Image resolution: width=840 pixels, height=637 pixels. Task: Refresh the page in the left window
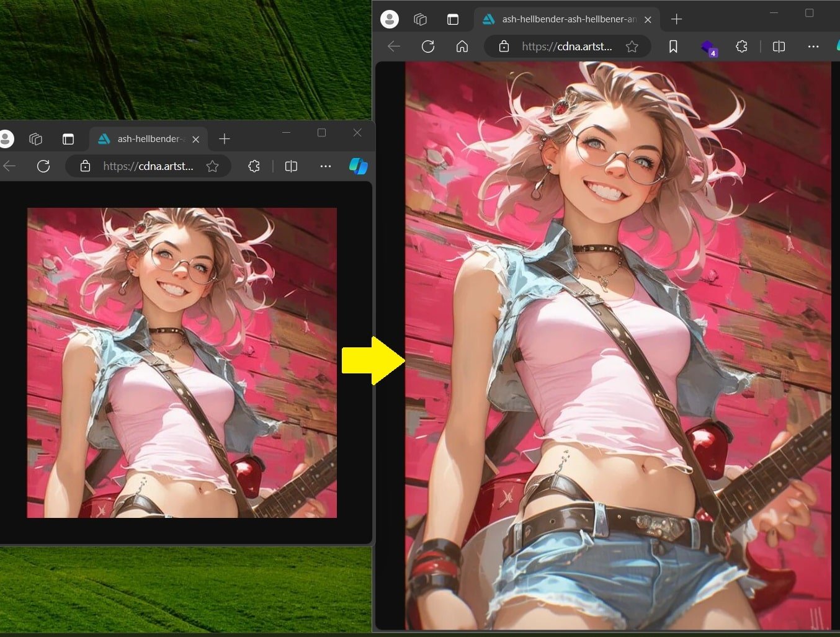pos(43,166)
